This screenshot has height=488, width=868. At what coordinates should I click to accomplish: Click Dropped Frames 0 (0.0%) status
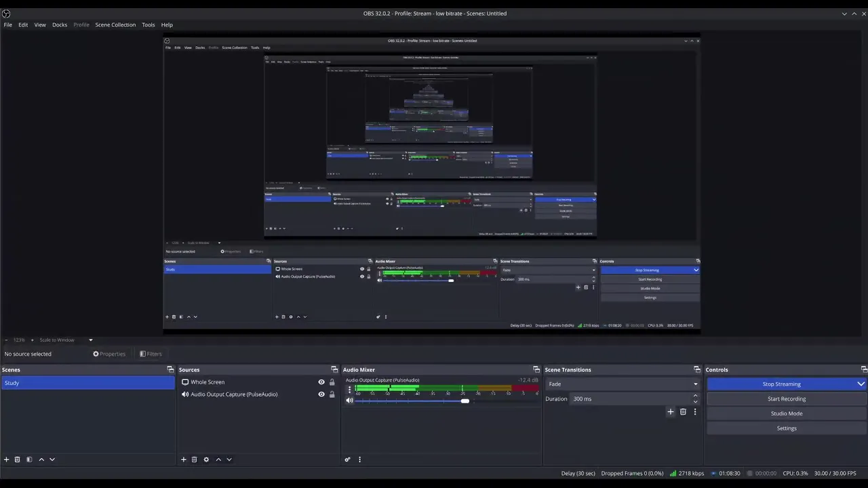tap(632, 473)
